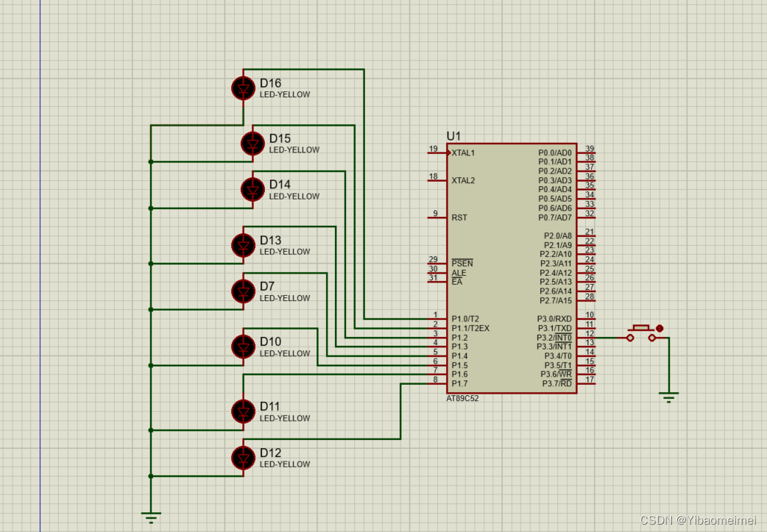Click the D15 reference label
The height and width of the screenshot is (532, 767).
pyautogui.click(x=280, y=138)
